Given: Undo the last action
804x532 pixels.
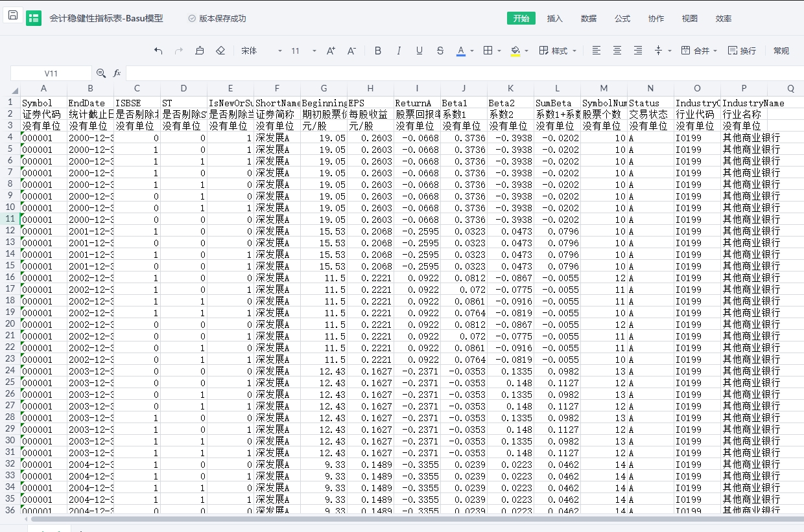Looking at the screenshot, I should point(158,51).
